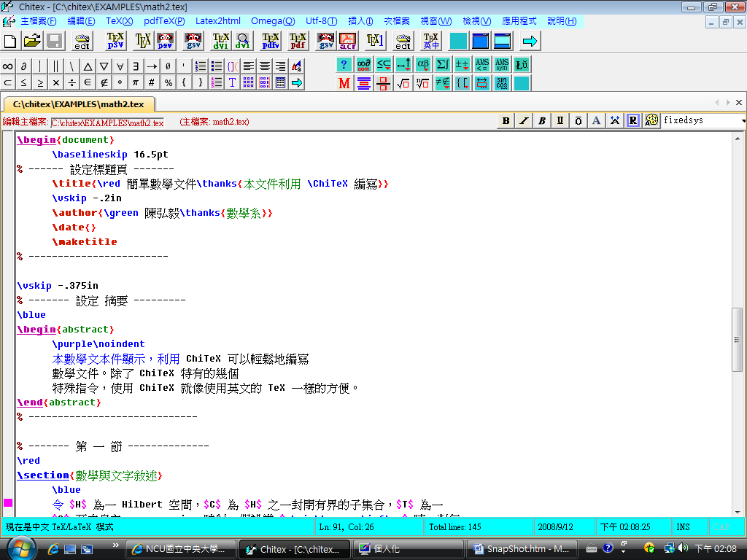This screenshot has height=560, width=747.
Task: Insert the element-of symbol
Action: (88, 82)
